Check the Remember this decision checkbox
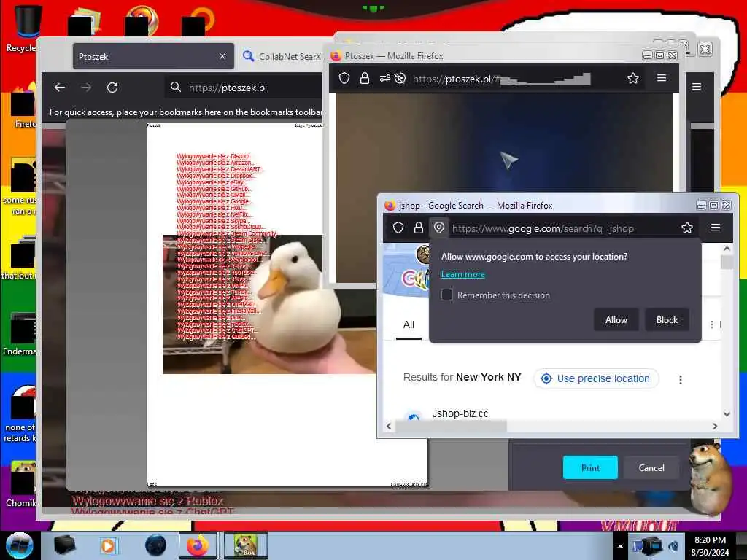Viewport: 747px width, 560px height. (447, 295)
